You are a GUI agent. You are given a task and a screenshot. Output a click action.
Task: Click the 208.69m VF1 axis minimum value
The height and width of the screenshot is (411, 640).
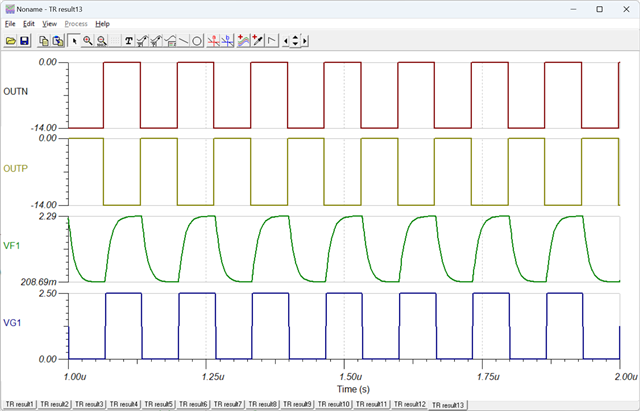tap(39, 282)
